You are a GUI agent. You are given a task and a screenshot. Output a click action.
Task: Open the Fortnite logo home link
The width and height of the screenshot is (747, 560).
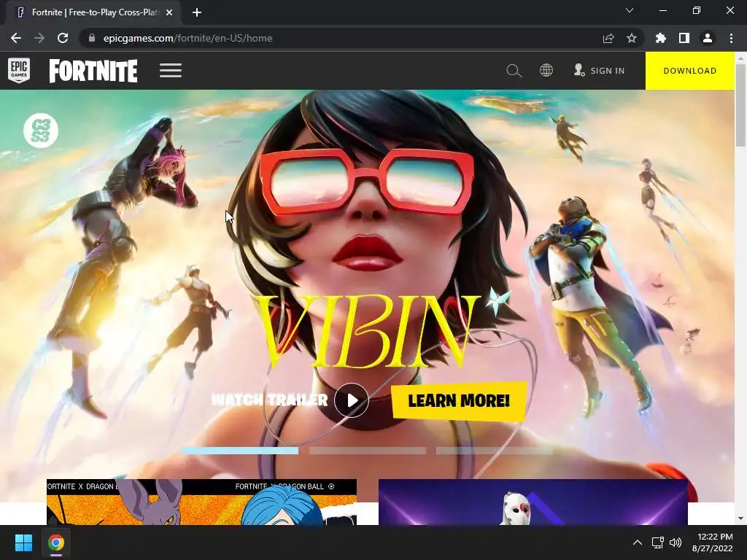pyautogui.click(x=93, y=71)
